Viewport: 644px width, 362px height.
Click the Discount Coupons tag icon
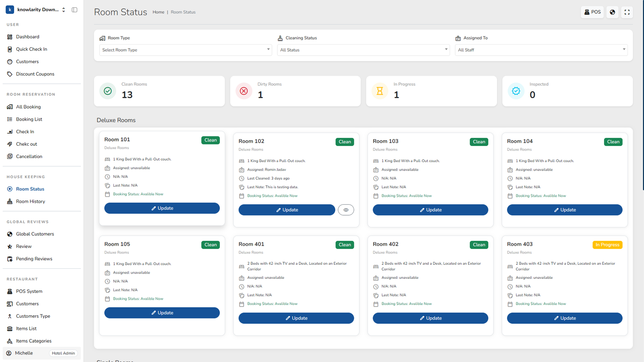point(10,74)
